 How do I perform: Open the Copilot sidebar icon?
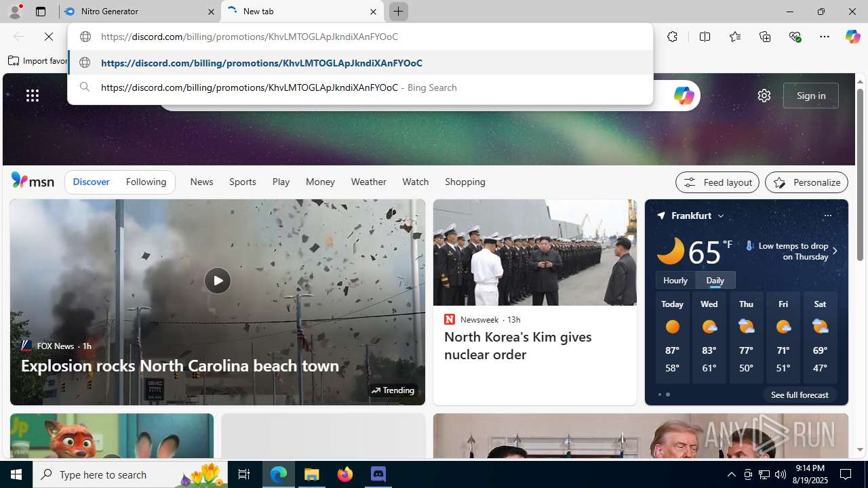click(852, 37)
